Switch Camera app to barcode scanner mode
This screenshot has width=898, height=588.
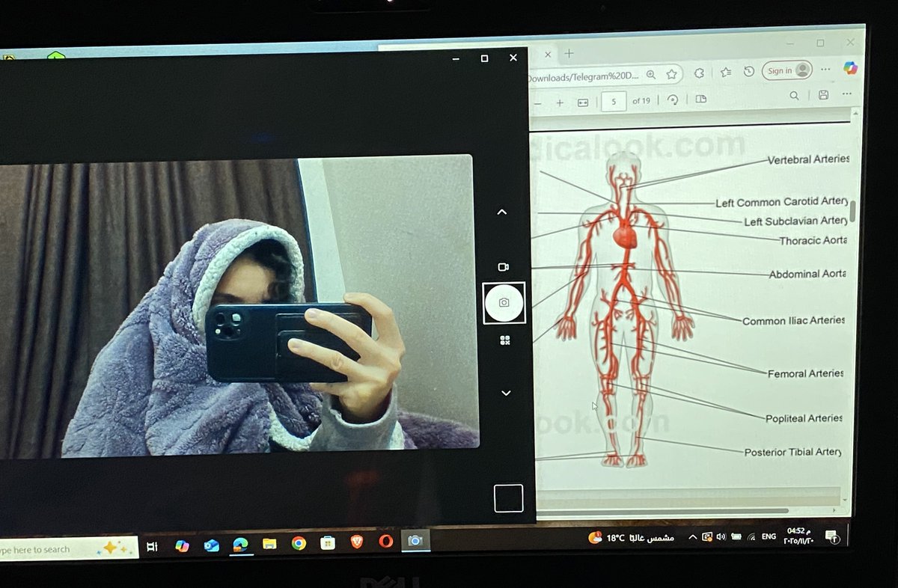505,340
